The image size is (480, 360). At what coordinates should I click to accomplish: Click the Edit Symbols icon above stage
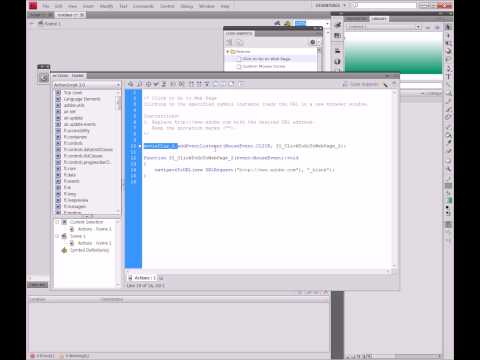287,23
